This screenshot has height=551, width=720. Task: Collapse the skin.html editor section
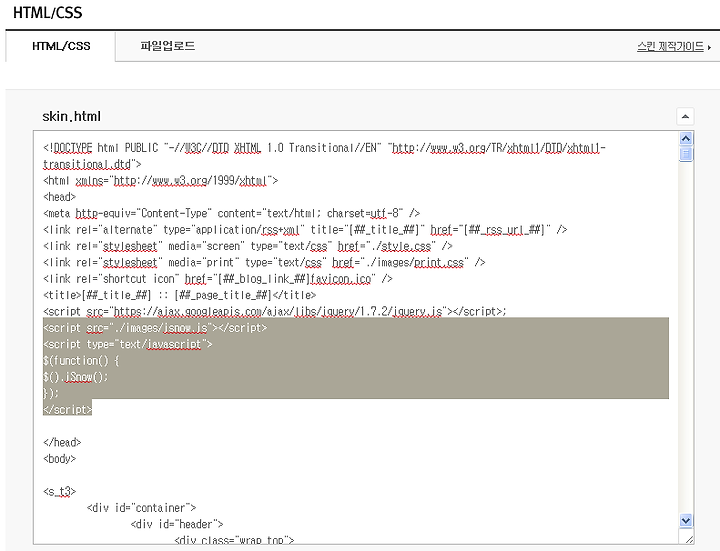(685, 116)
